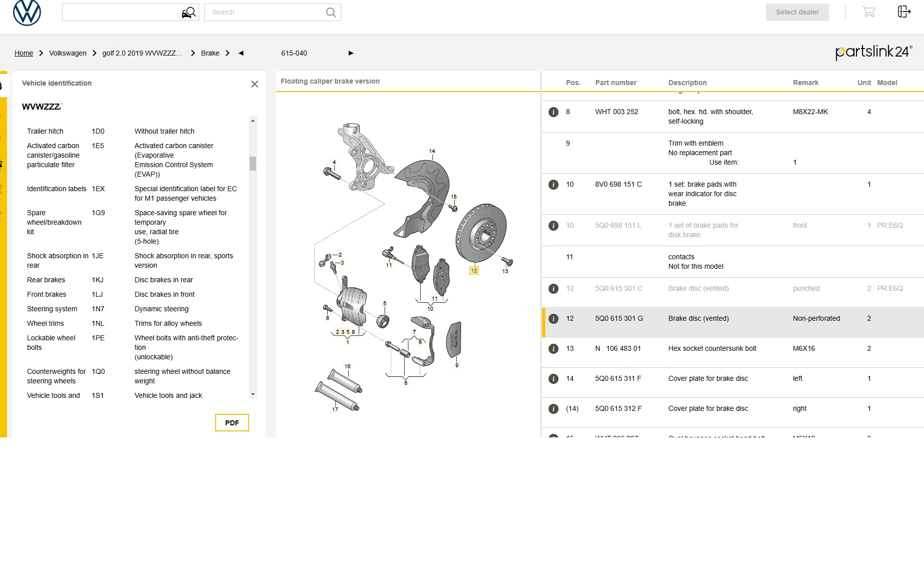Select position 4 label in diagram
The width and height of the screenshot is (924, 563).
click(334, 162)
